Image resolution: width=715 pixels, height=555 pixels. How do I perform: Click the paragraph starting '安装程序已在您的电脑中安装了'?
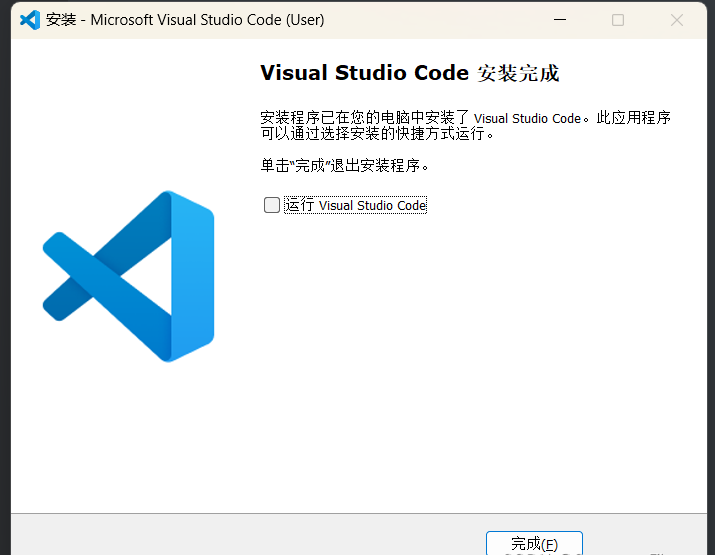click(465, 125)
